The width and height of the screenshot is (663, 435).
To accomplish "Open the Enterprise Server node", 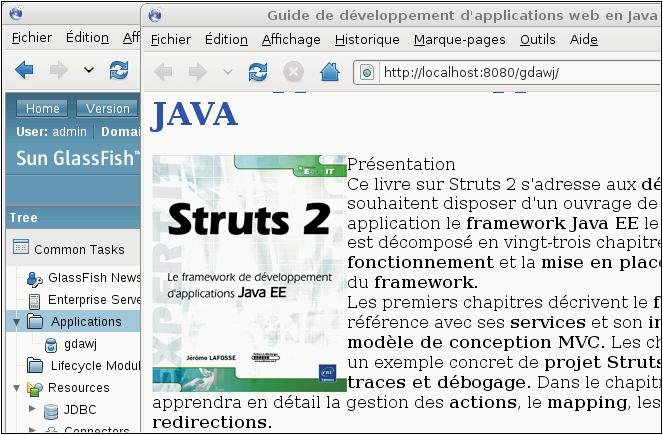I will coord(94,300).
